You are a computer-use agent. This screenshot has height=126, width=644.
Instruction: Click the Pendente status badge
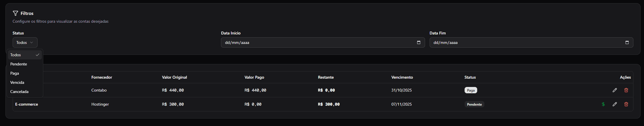474,104
